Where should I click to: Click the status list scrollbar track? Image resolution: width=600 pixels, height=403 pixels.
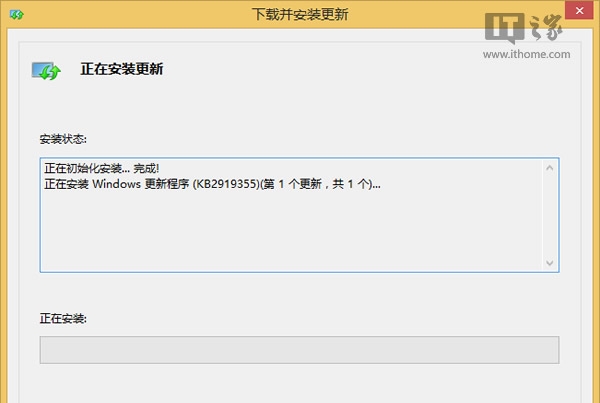(x=549, y=215)
